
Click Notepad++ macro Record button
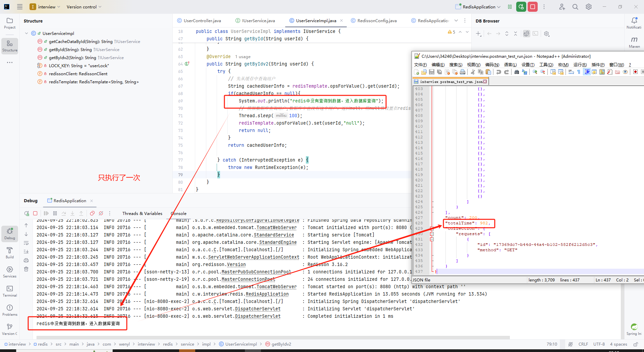point(635,72)
